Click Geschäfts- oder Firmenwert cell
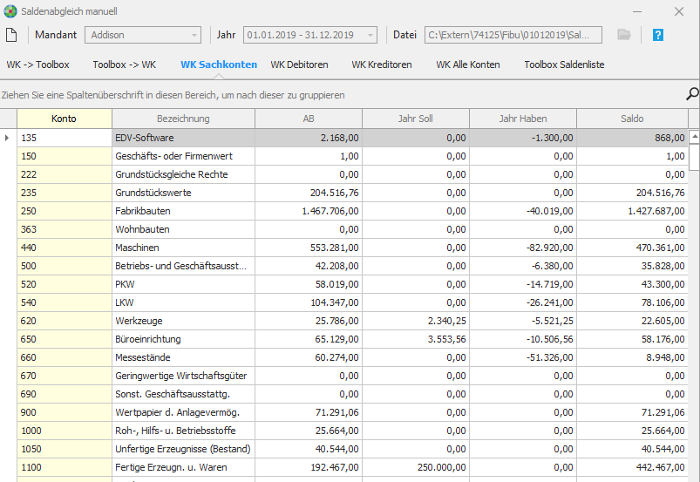 pos(183,156)
